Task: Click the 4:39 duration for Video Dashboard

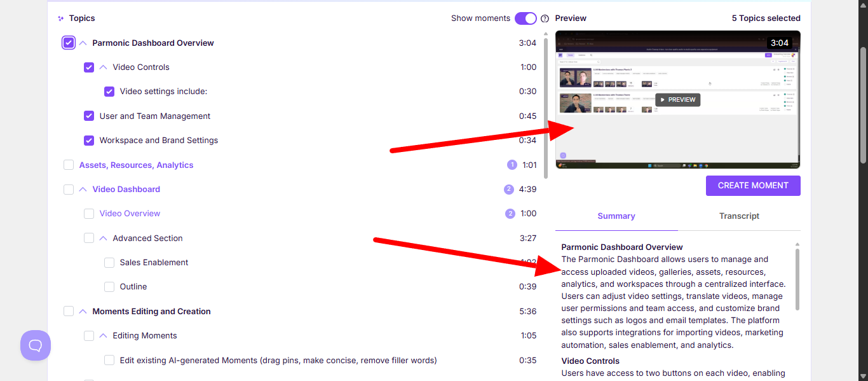Action: [x=527, y=189]
